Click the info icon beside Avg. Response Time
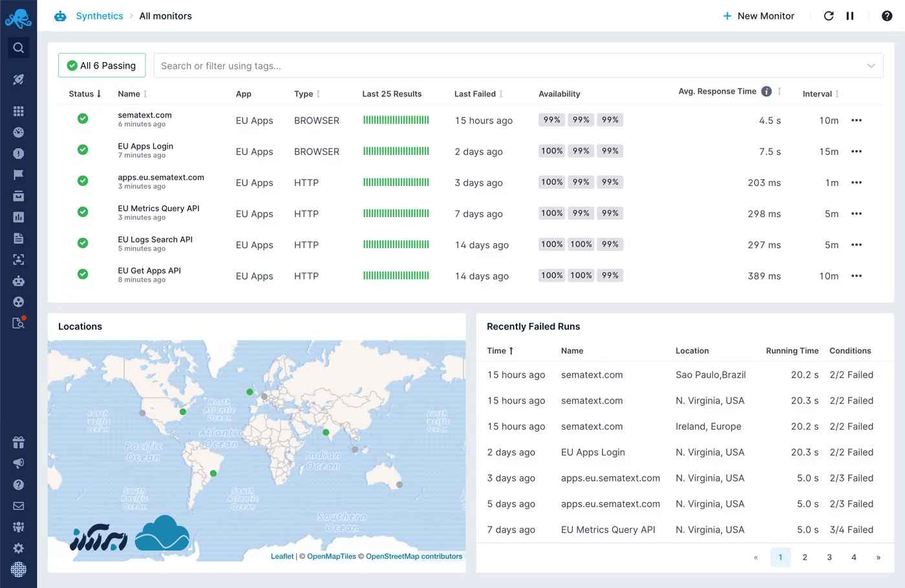This screenshot has width=905, height=588. click(766, 92)
